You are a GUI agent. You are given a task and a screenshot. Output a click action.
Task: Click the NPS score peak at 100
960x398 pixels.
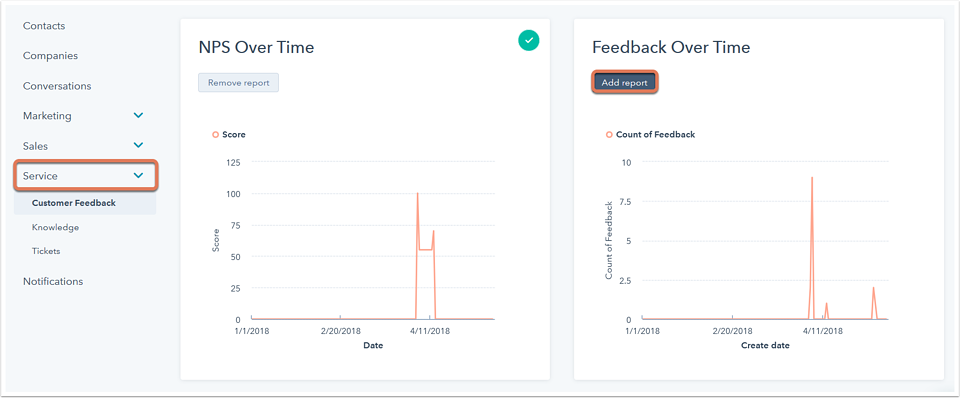pos(418,193)
